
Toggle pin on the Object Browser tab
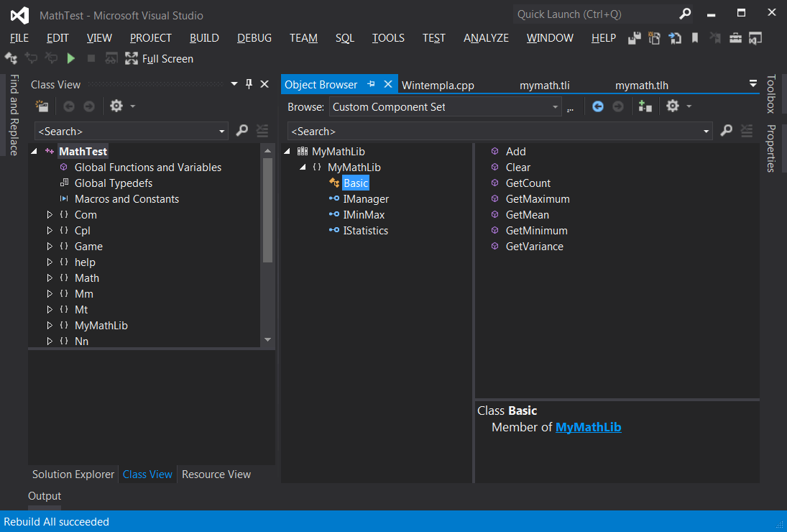coord(372,84)
